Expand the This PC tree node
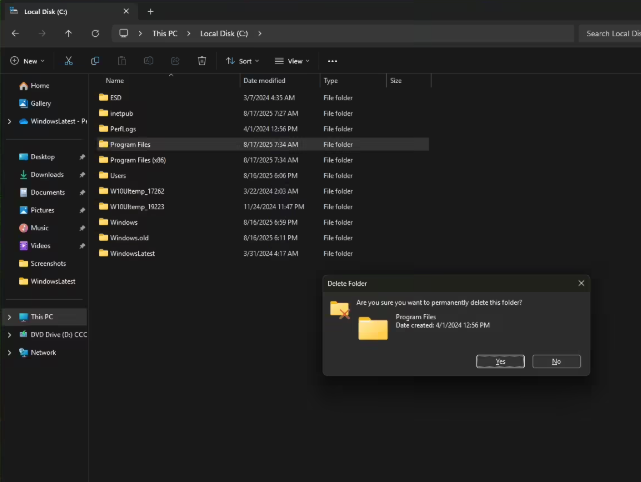The image size is (641, 482). [x=9, y=317]
